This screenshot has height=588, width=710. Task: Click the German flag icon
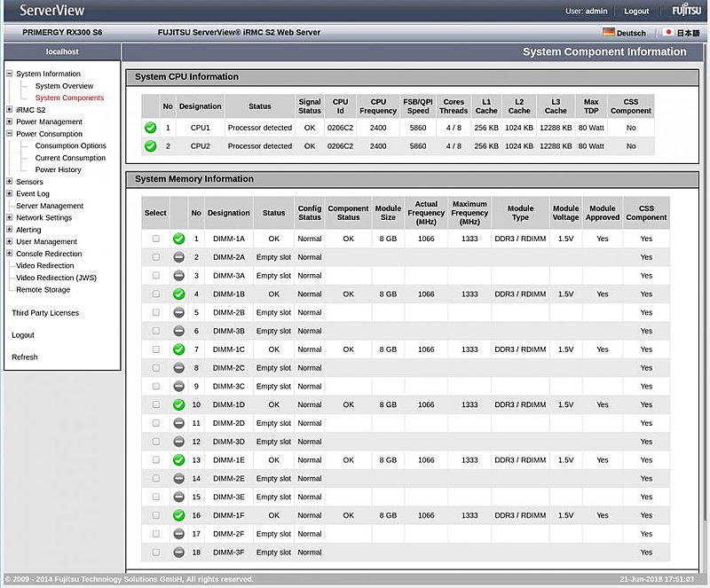(608, 33)
